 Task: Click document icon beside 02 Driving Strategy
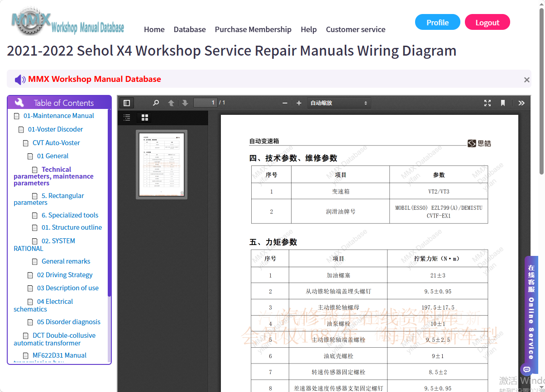tap(30, 275)
